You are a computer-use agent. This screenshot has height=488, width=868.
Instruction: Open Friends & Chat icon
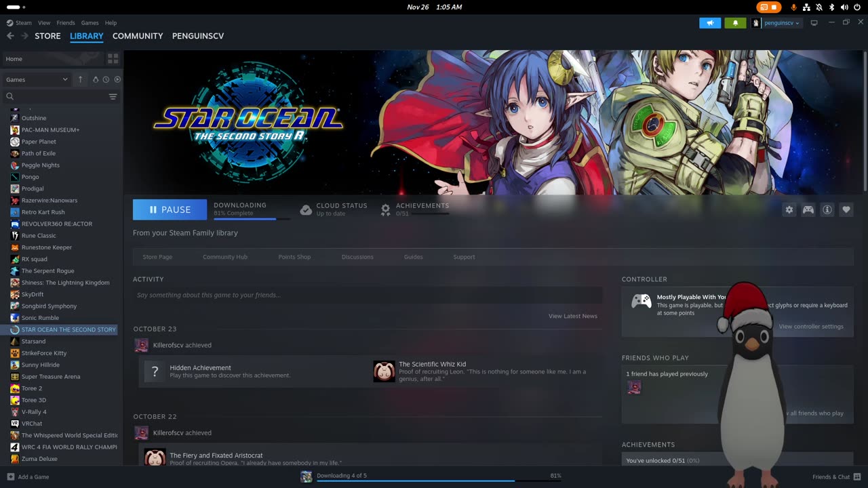point(857,476)
